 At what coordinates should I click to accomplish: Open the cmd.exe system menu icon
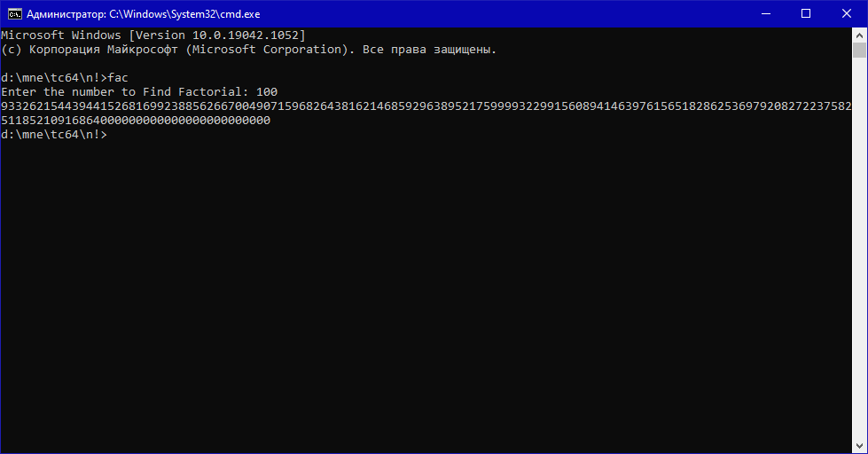(x=14, y=14)
